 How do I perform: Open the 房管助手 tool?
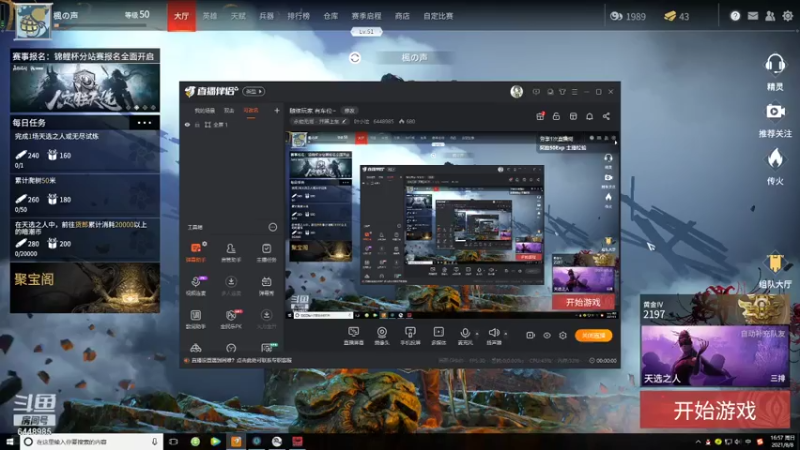click(231, 253)
